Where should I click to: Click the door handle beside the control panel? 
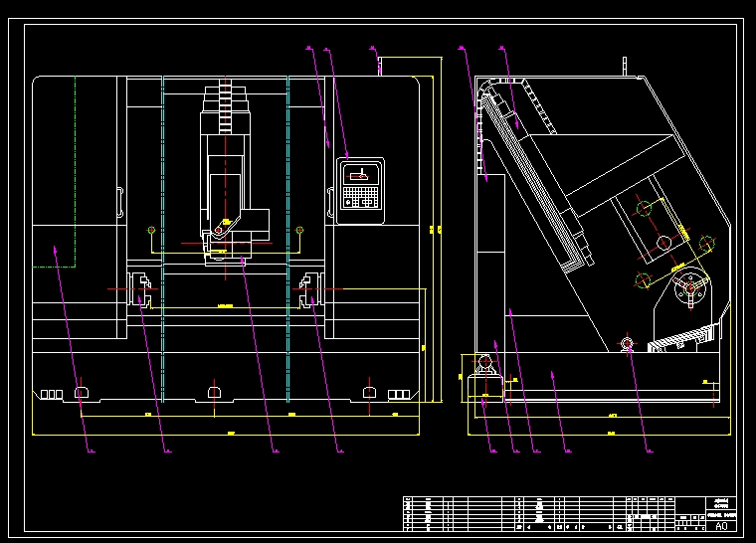click(330, 203)
